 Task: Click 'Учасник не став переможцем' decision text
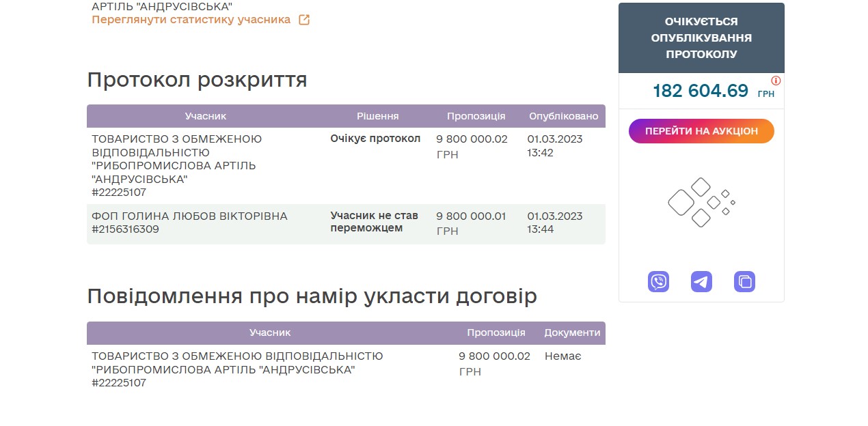point(374,222)
